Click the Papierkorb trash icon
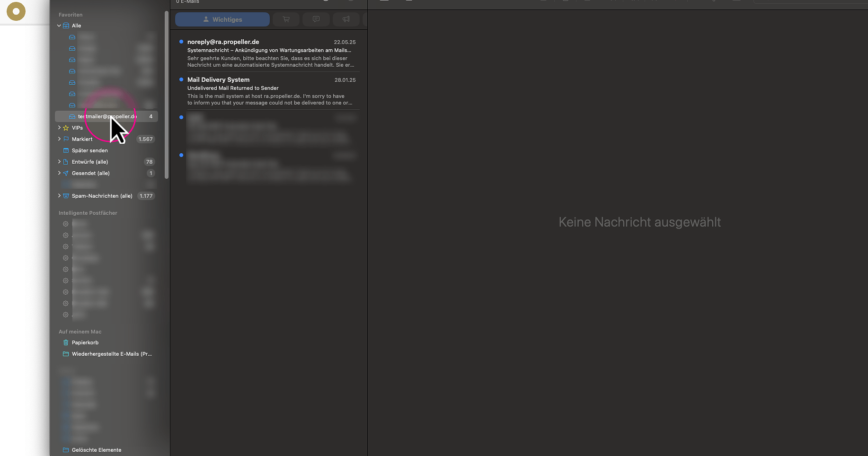 66,342
